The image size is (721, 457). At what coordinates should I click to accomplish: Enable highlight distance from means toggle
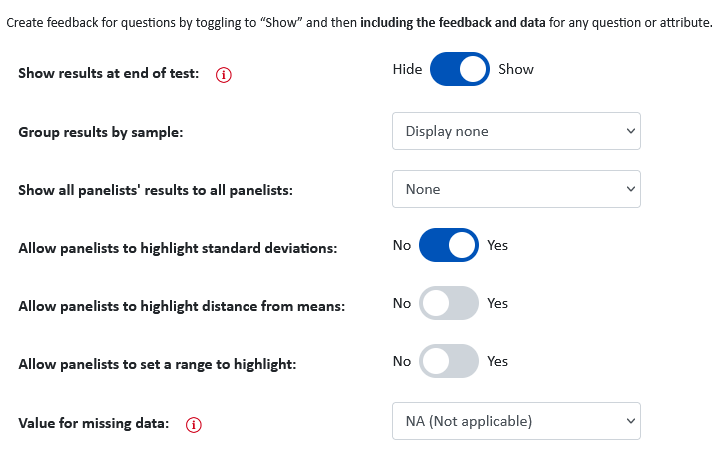pos(449,303)
